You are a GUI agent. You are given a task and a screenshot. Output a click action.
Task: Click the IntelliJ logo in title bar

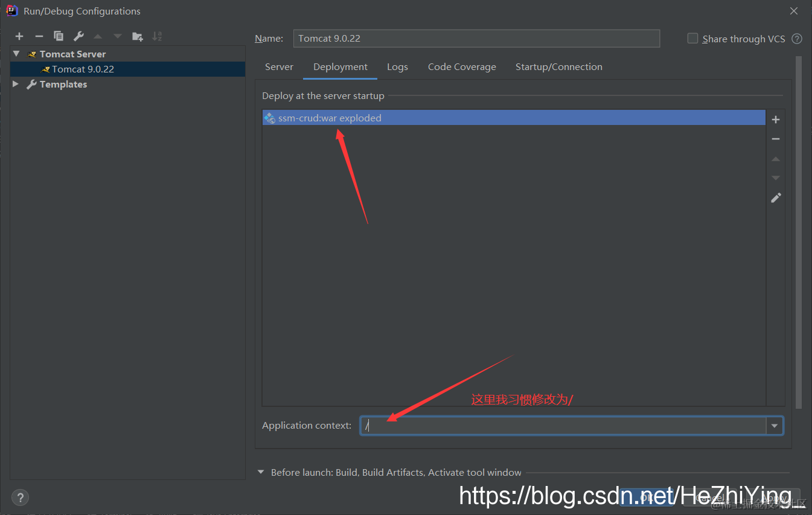11,10
